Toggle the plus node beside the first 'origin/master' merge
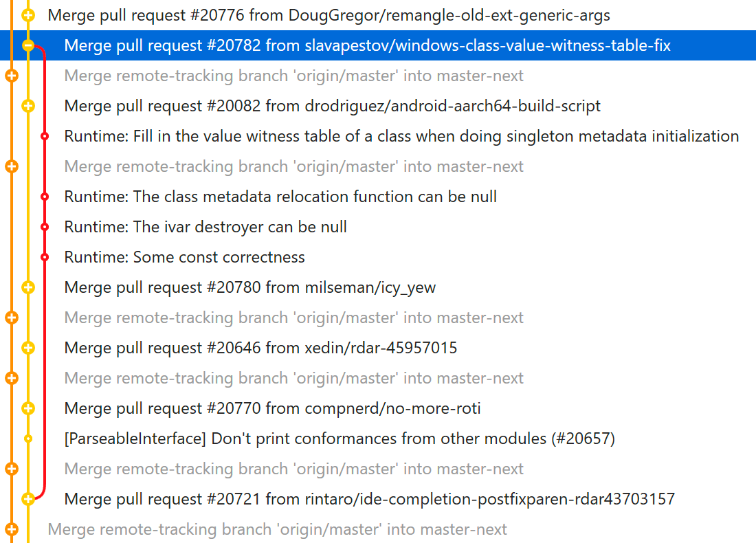The image size is (756, 543). (x=11, y=76)
